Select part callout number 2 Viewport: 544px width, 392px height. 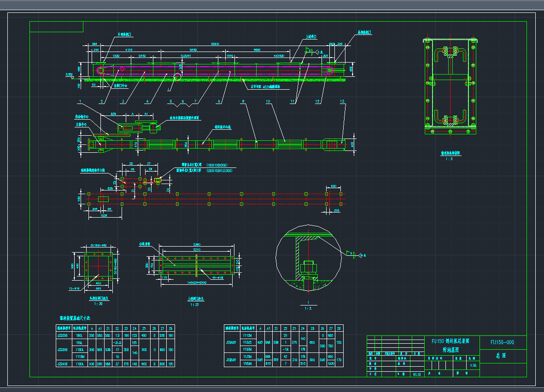coord(101,101)
